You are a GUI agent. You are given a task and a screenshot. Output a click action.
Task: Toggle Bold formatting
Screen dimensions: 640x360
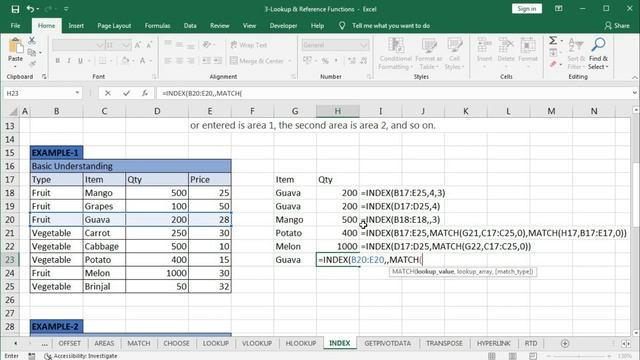coord(58,61)
